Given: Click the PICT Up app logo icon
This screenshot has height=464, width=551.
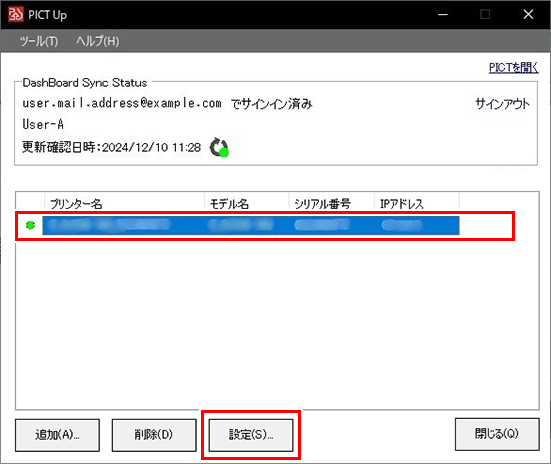Looking at the screenshot, I should [15, 14].
